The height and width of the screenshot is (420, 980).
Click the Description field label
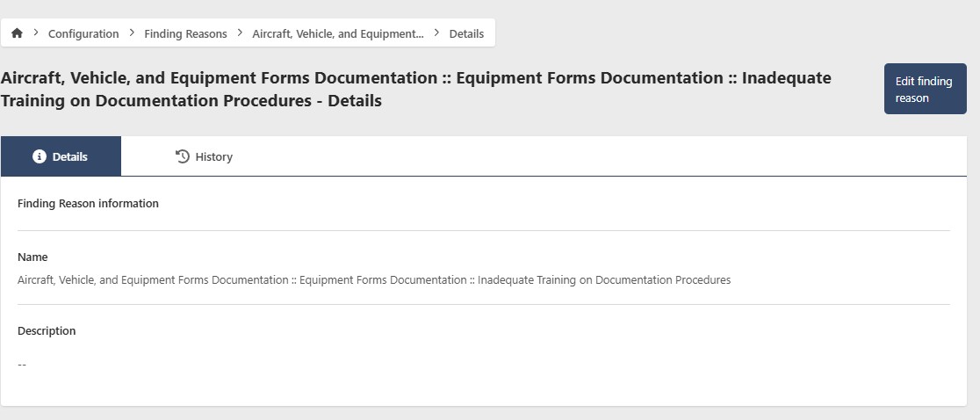coord(47,330)
